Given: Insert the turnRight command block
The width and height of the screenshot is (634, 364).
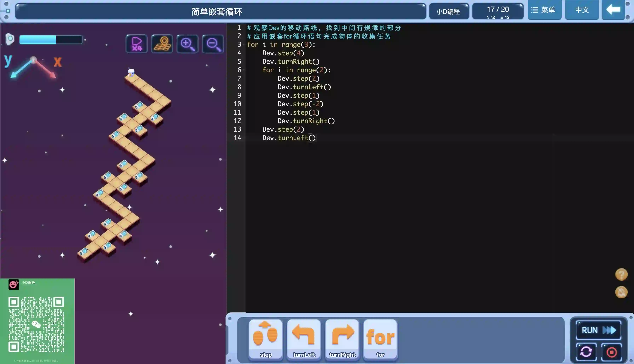Looking at the screenshot, I should (x=342, y=339).
